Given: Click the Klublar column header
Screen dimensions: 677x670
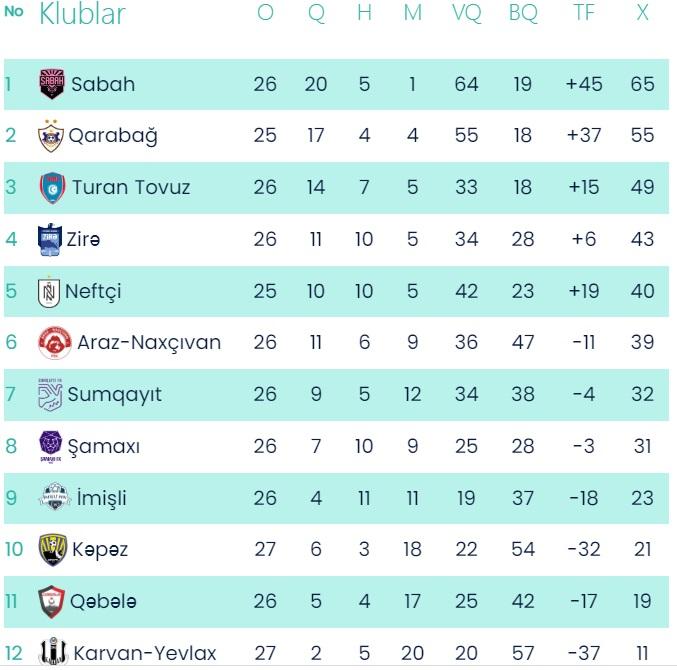Looking at the screenshot, I should coord(82,14).
